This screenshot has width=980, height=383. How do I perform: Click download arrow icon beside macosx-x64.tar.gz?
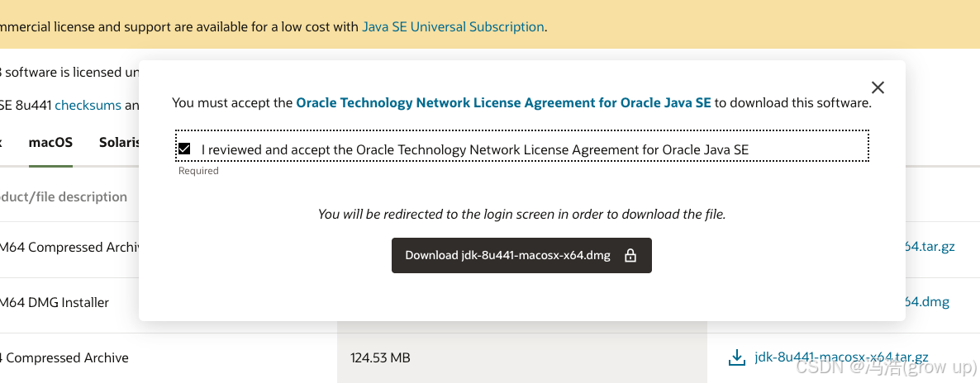coord(738,358)
